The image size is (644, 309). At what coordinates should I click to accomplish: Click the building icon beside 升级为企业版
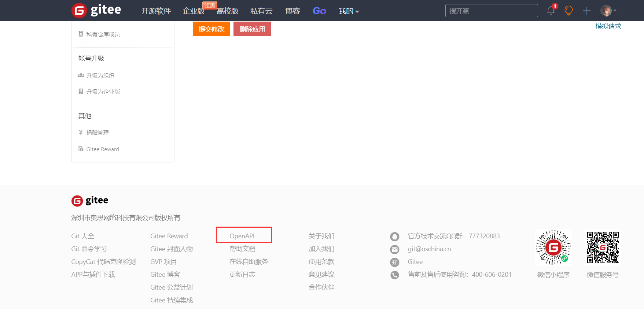click(x=81, y=92)
